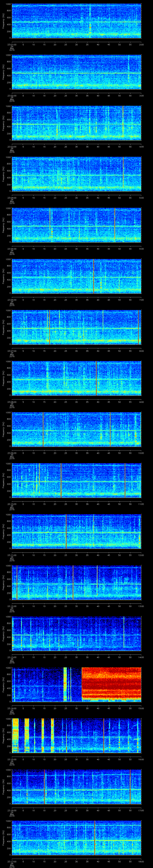Click the '23:14:00' time label

pyautogui.click(x=12, y=708)
